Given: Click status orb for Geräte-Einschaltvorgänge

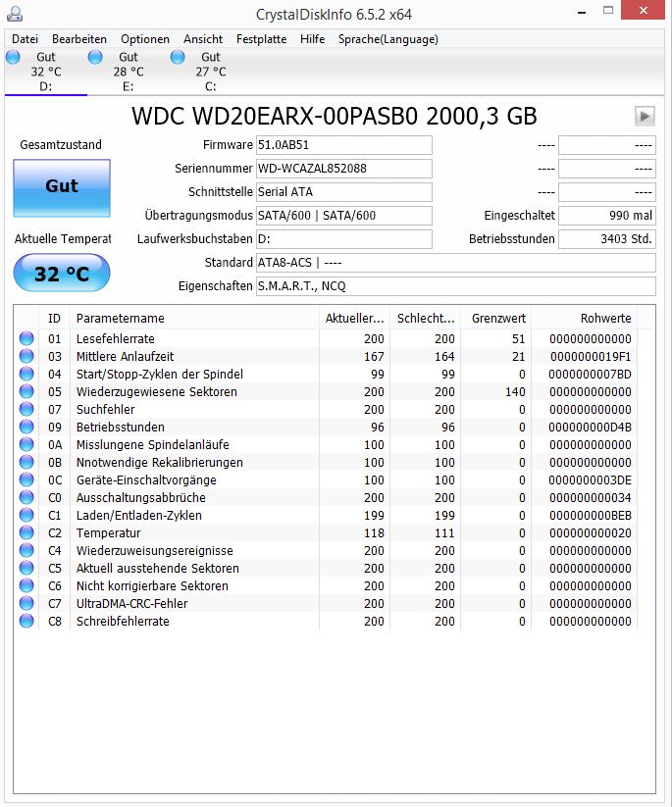Looking at the screenshot, I should [x=26, y=479].
